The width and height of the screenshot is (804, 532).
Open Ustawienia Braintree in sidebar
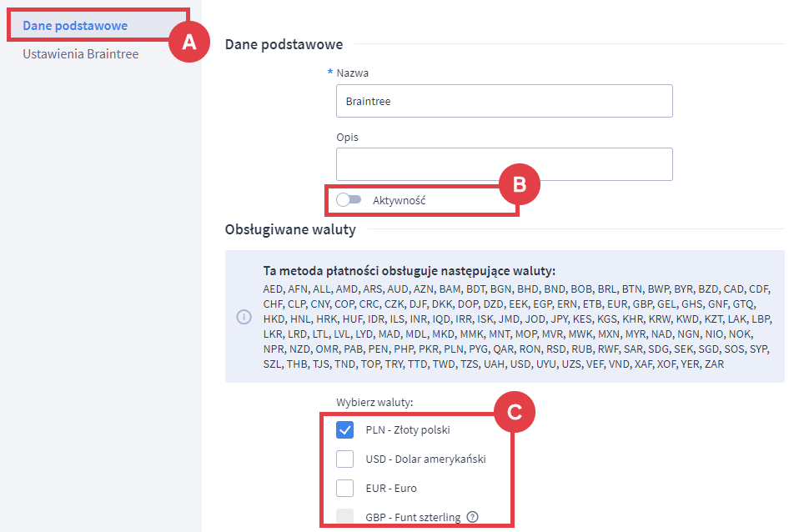click(x=81, y=54)
